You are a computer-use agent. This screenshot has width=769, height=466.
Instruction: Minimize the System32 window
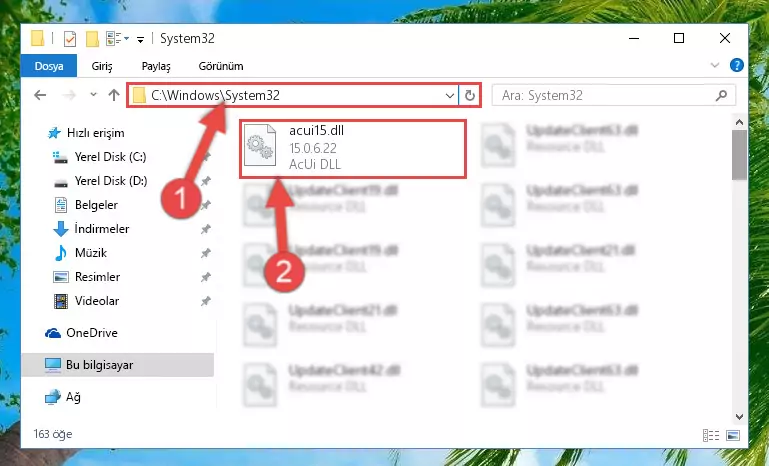634,38
